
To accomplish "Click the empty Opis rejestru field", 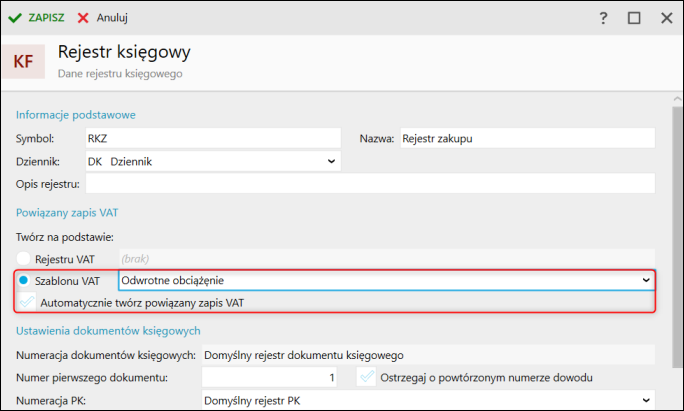I will point(370,183).
